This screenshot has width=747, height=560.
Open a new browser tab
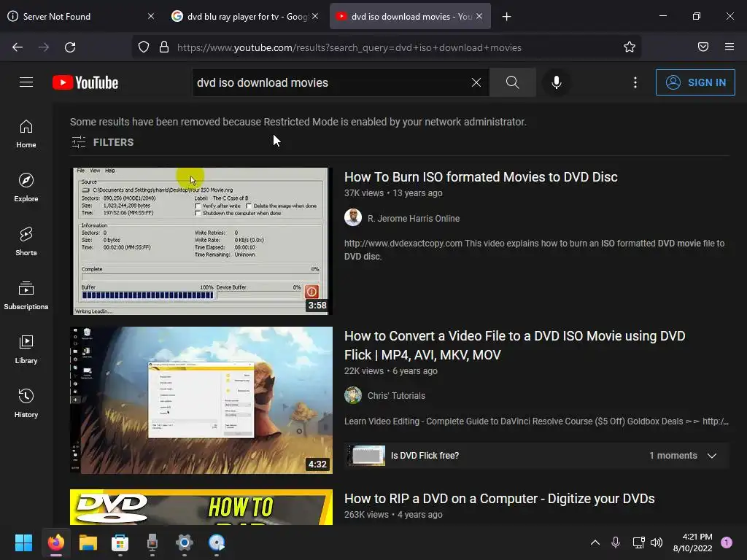(x=507, y=17)
